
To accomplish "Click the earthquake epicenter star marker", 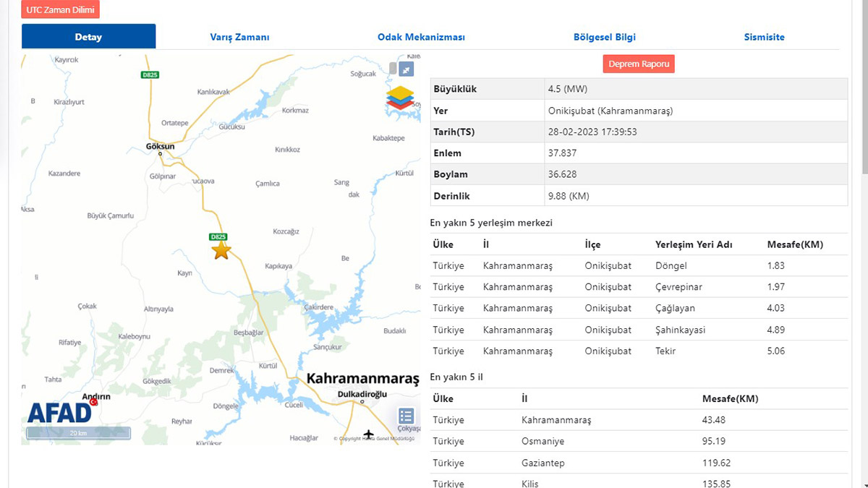I will (221, 251).
